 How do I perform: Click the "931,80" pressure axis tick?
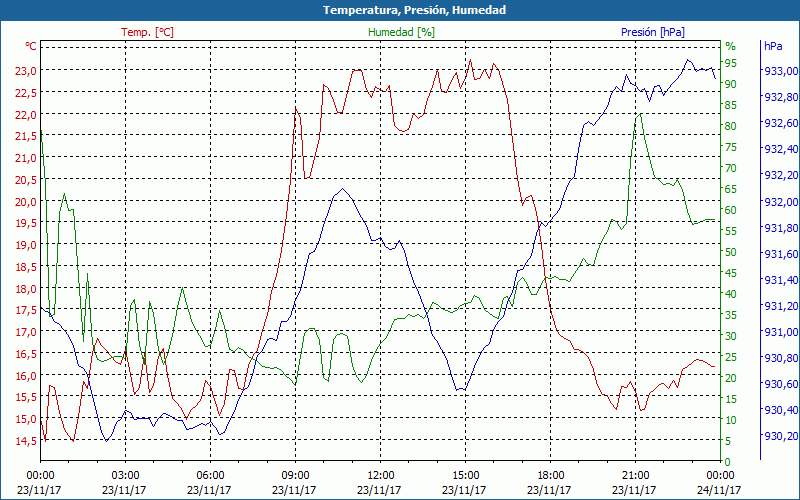(x=780, y=228)
